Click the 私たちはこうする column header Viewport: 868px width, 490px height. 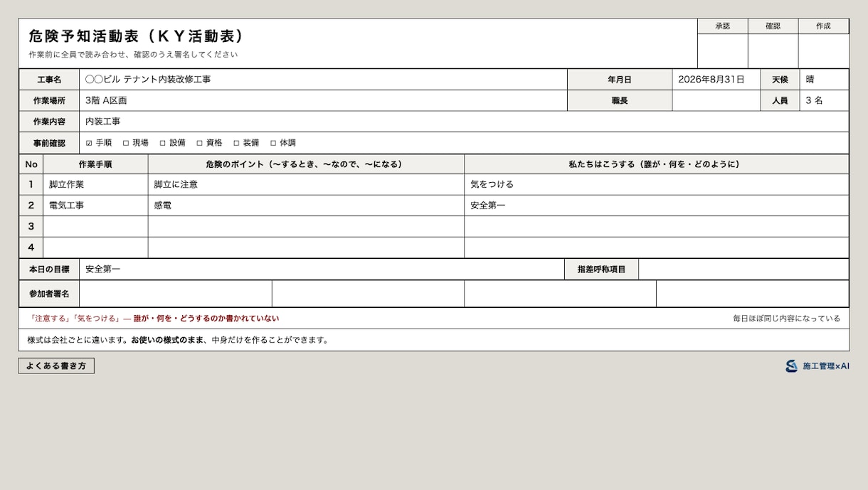click(656, 164)
